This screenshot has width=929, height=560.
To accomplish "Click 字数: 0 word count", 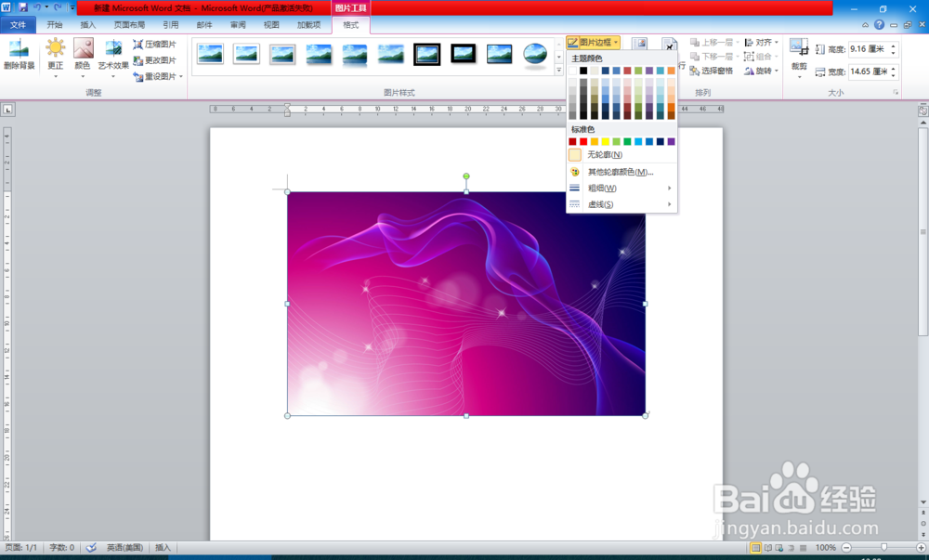I will point(61,548).
